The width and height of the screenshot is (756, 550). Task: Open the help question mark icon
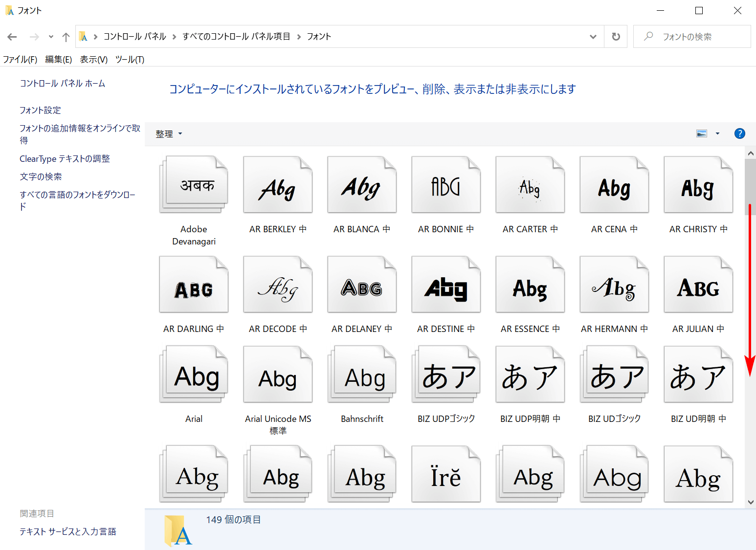[740, 133]
